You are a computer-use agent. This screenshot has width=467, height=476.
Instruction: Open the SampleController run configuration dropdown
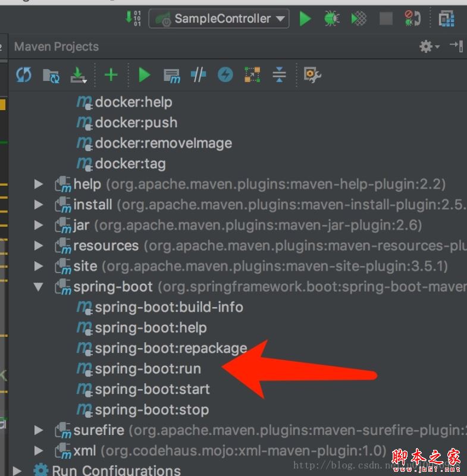click(x=219, y=19)
